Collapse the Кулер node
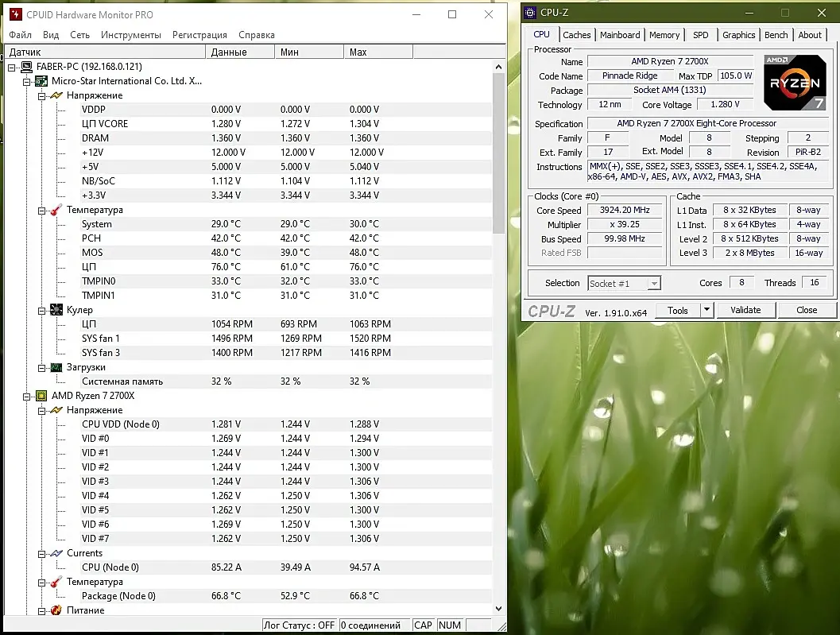Image resolution: width=840 pixels, height=635 pixels. 41,311
